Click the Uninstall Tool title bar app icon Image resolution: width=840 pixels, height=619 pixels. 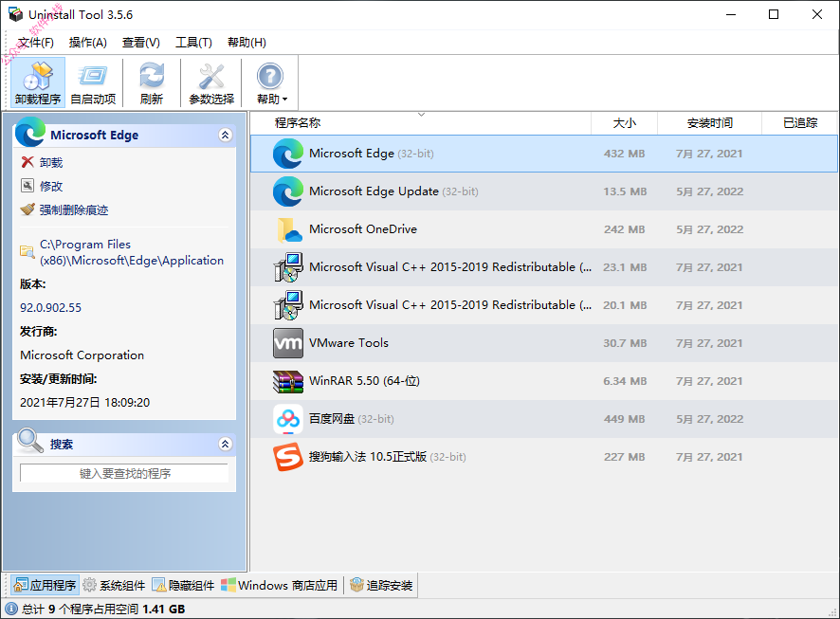coord(15,14)
